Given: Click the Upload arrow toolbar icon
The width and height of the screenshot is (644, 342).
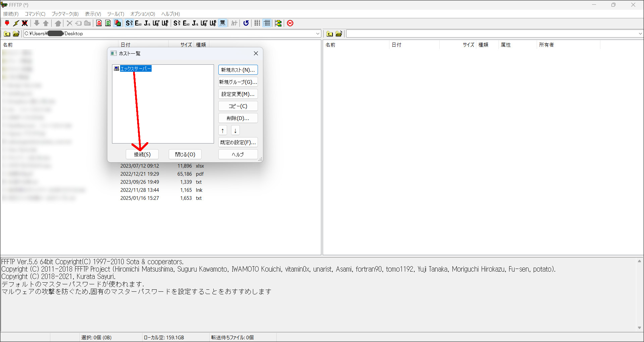Looking at the screenshot, I should pos(46,23).
